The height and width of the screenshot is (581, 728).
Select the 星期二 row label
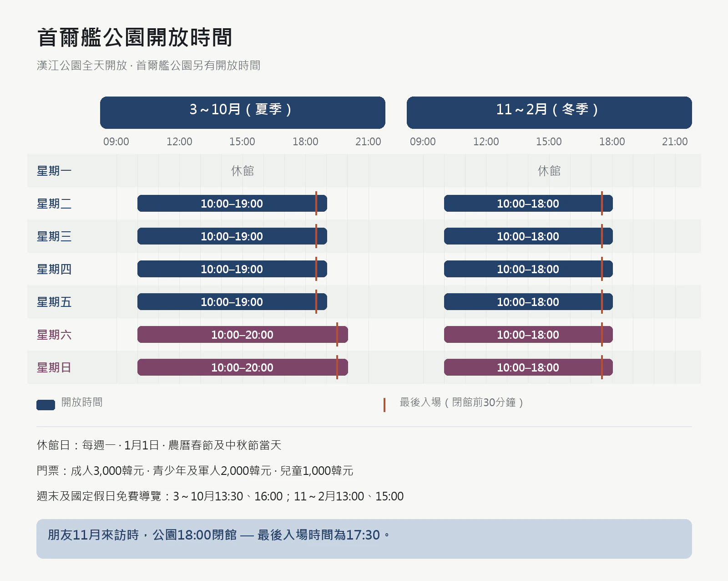54,204
